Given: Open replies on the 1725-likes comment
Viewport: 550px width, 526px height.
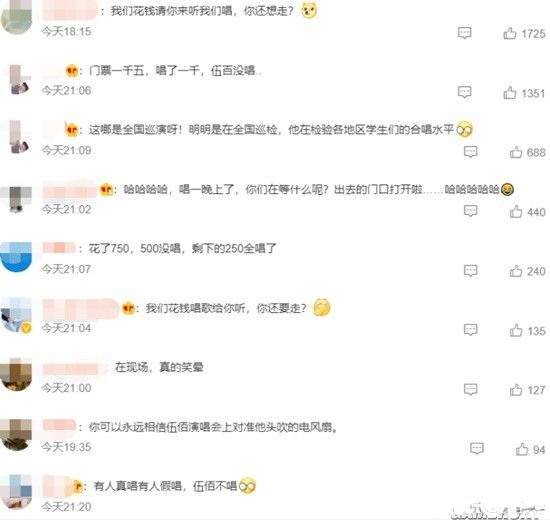Looking at the screenshot, I should (464, 33).
